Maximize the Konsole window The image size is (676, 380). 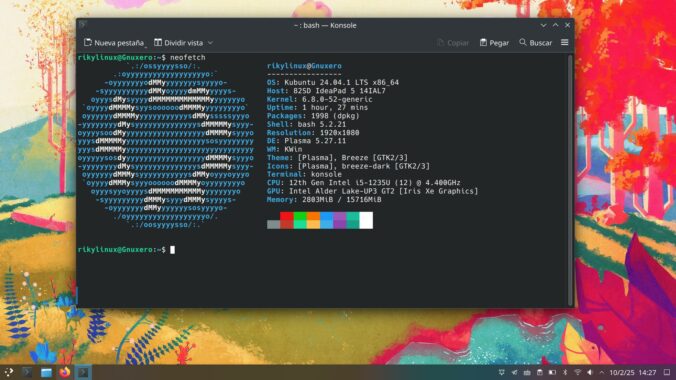(555, 25)
